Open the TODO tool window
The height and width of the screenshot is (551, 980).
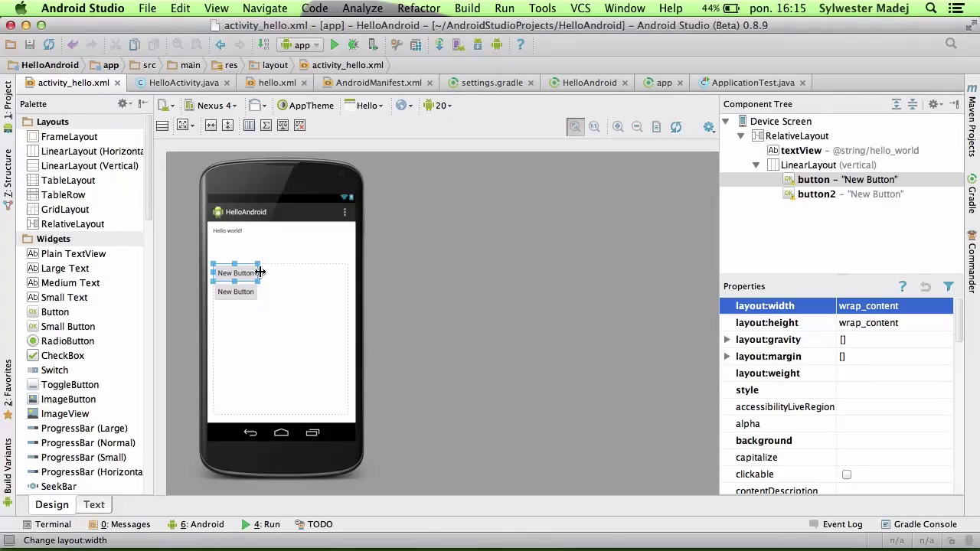point(314,524)
